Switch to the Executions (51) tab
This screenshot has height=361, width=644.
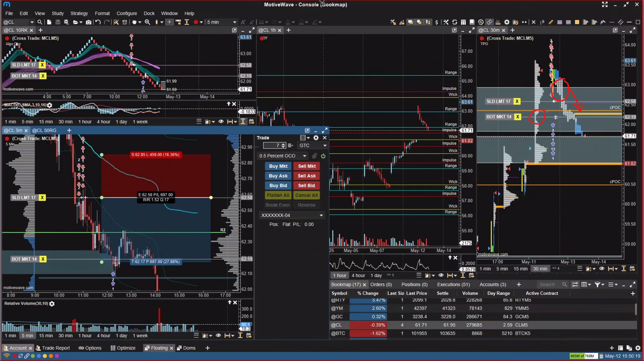coord(454,284)
